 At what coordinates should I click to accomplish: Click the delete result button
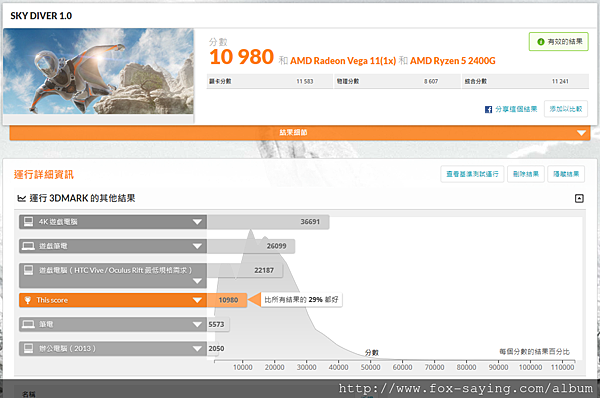point(526,174)
